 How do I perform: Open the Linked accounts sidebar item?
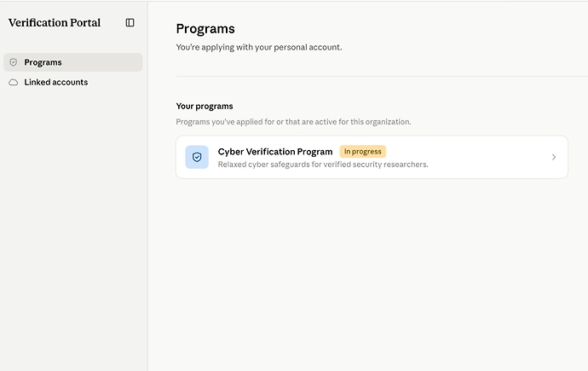pyautogui.click(x=73, y=82)
